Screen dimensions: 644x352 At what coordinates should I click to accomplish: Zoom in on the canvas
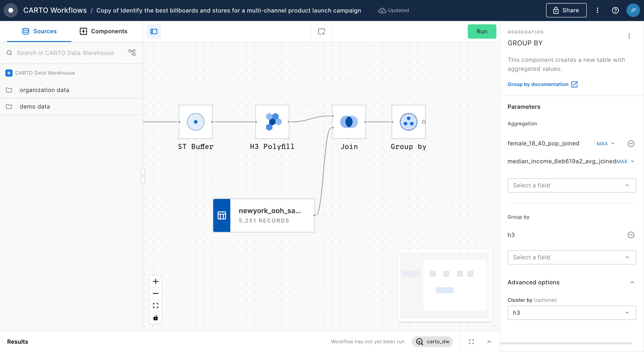156,281
